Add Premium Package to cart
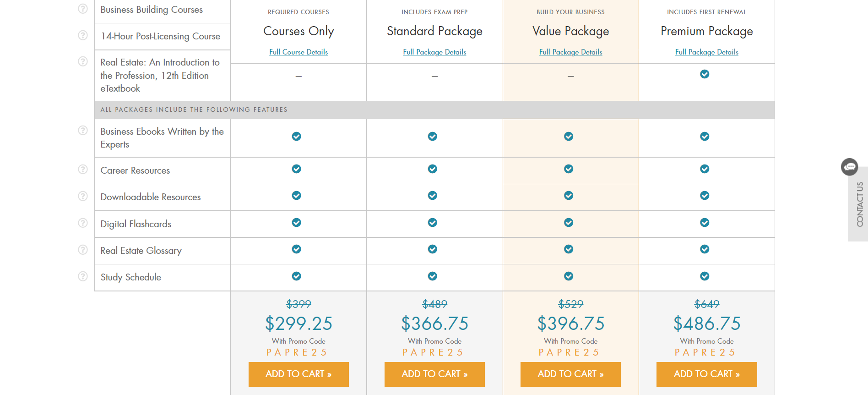This screenshot has height=395, width=868. (x=706, y=374)
